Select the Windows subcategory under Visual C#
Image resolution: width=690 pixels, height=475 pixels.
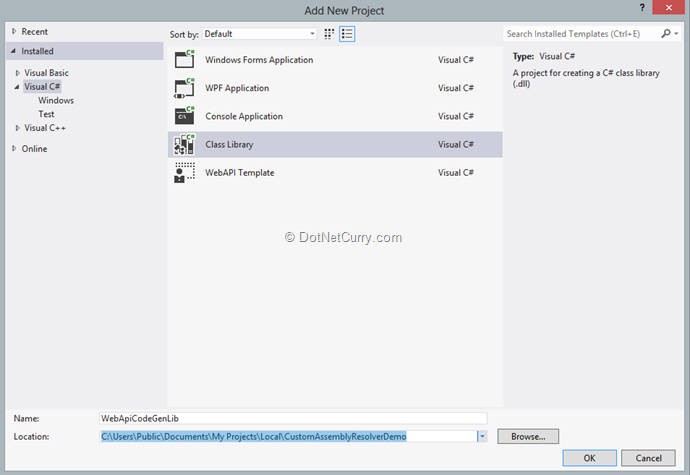56,101
